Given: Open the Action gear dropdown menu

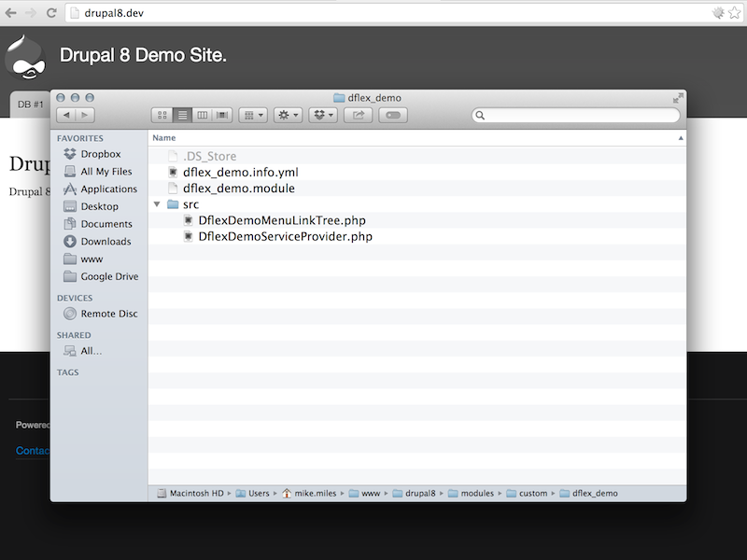Looking at the screenshot, I should coord(288,115).
